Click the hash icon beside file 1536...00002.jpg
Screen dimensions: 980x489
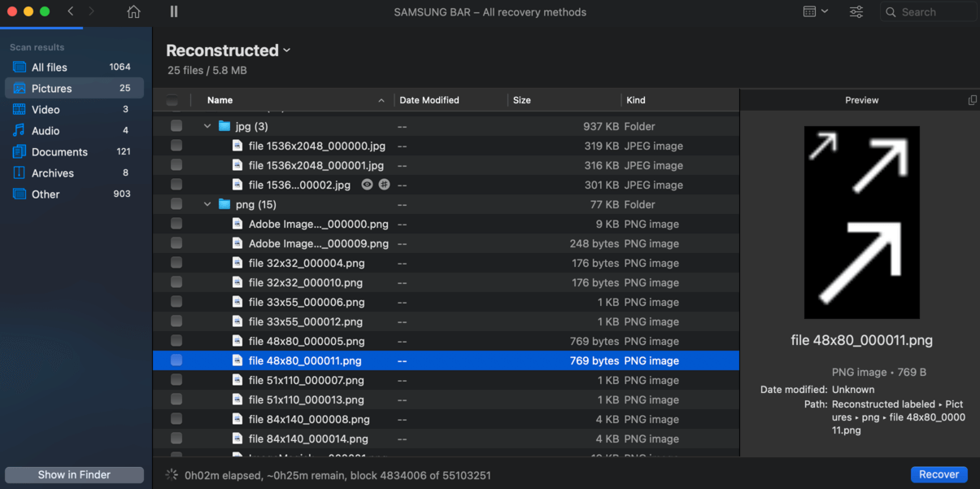pyautogui.click(x=384, y=185)
